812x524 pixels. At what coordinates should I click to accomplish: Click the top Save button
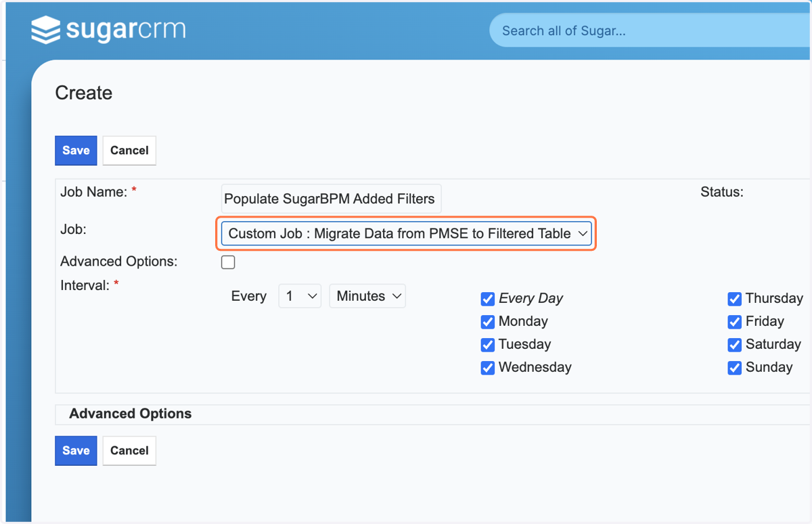pyautogui.click(x=76, y=150)
